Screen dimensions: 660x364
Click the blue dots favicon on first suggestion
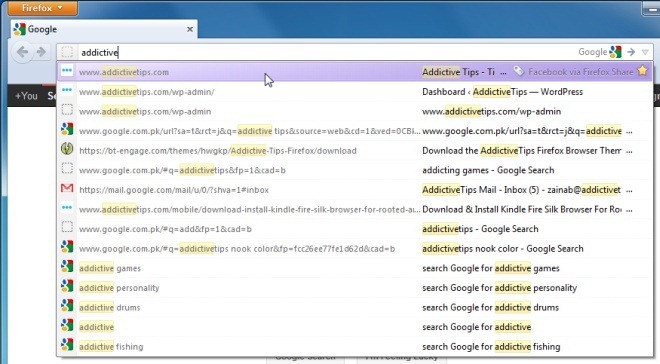click(67, 70)
